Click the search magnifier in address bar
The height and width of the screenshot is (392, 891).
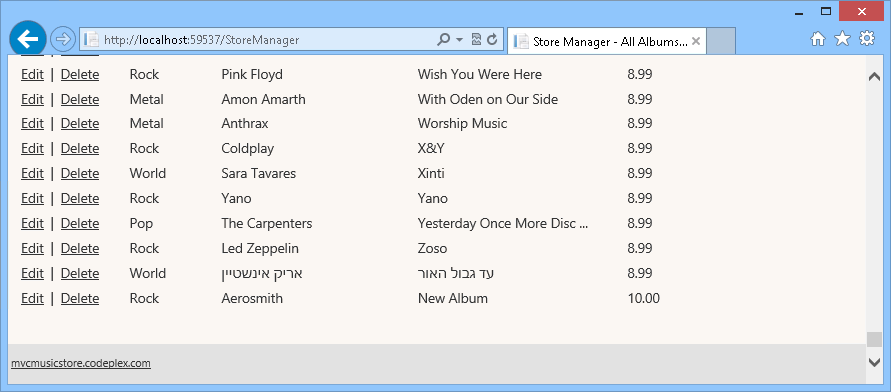443,39
